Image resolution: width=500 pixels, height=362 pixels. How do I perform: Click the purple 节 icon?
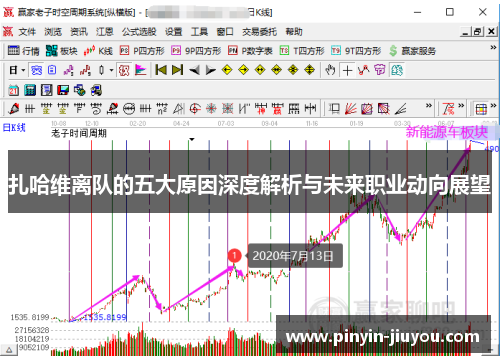(380, 70)
